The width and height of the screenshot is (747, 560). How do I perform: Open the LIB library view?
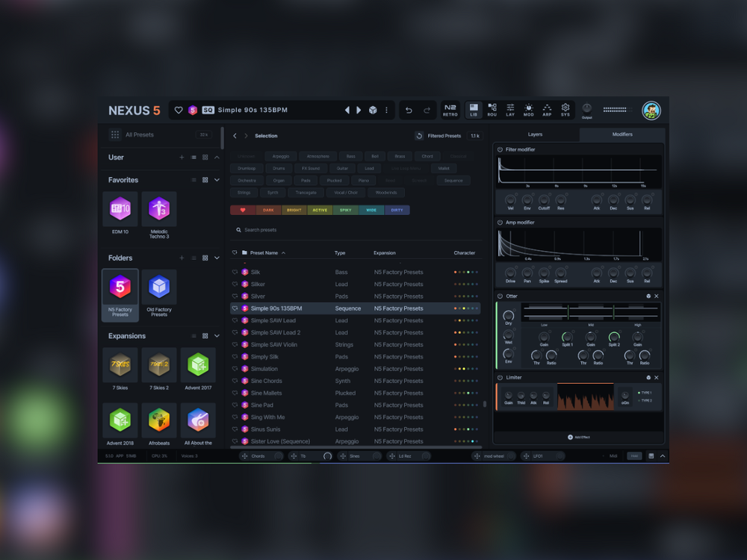pos(474,110)
